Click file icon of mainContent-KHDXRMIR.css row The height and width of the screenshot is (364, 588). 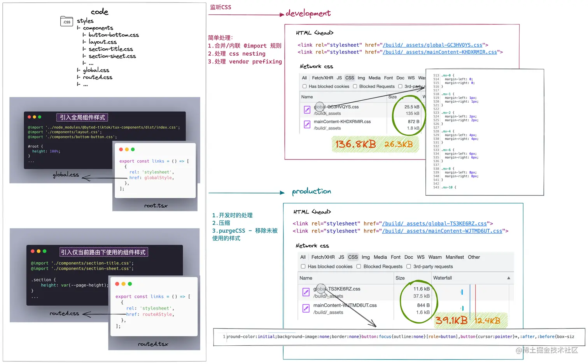(307, 125)
